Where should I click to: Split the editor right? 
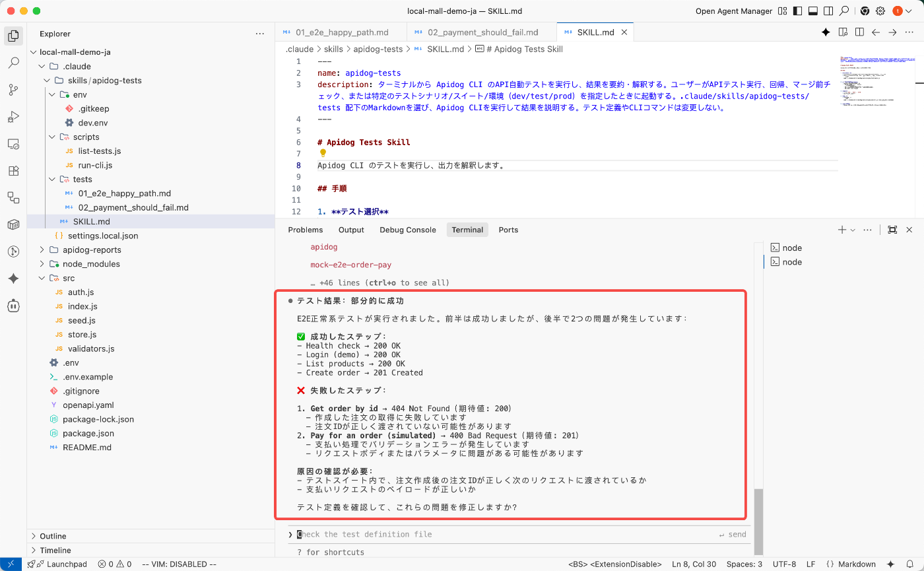tap(859, 32)
